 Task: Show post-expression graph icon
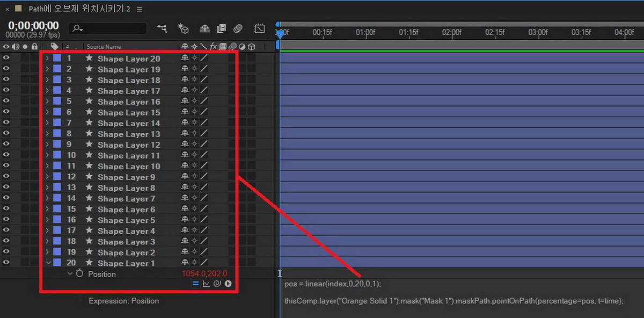pos(207,284)
